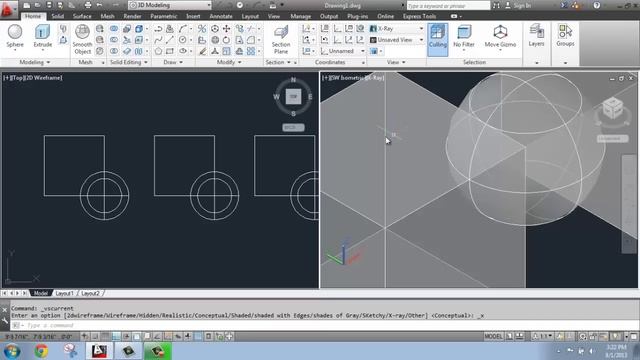Viewport: 640px width, 360px height.
Task: Select the Rectangle draw tool
Action: (170, 51)
